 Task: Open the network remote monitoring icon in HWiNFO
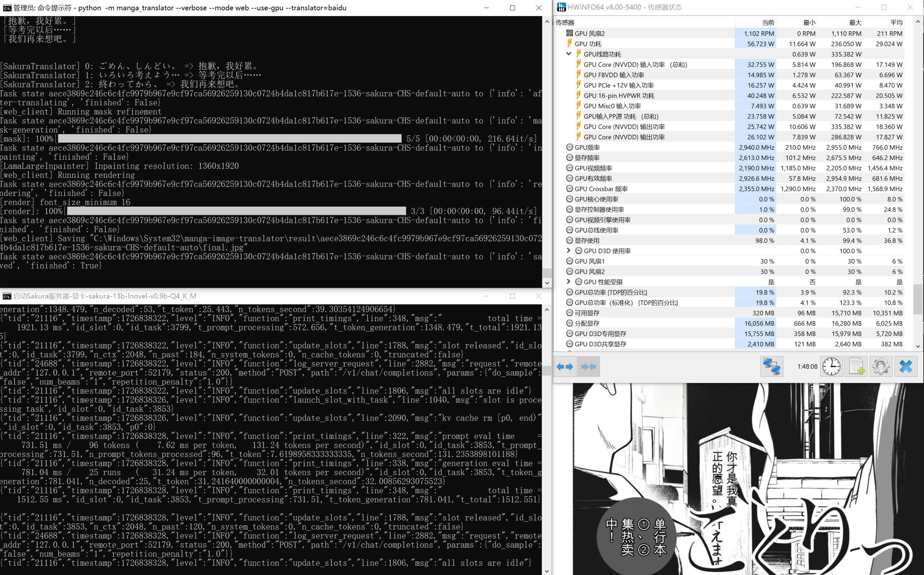pos(772,367)
